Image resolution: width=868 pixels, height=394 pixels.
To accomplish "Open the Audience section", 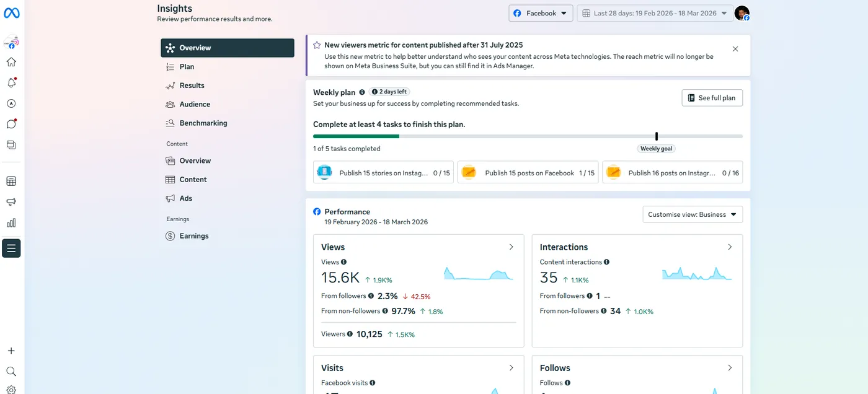I will coord(228,104).
